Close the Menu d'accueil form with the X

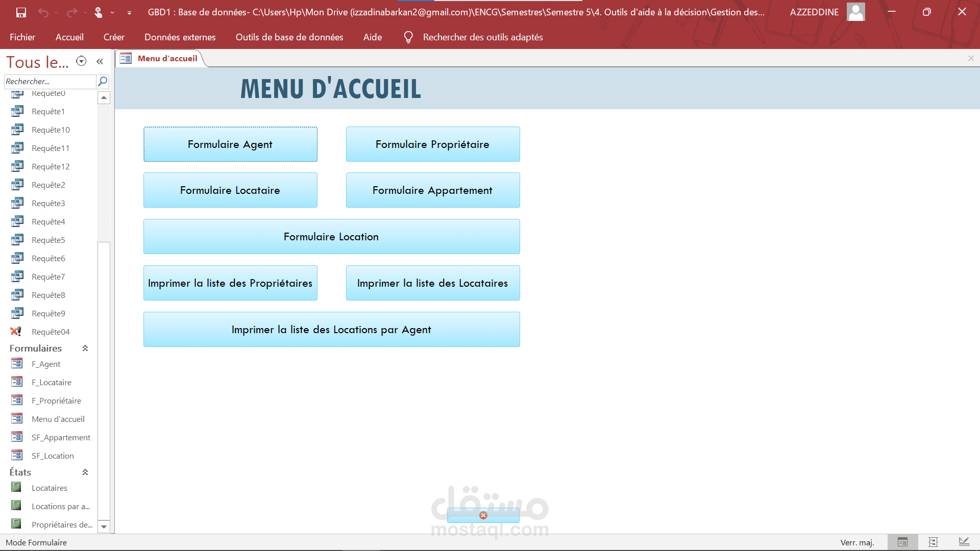(971, 58)
